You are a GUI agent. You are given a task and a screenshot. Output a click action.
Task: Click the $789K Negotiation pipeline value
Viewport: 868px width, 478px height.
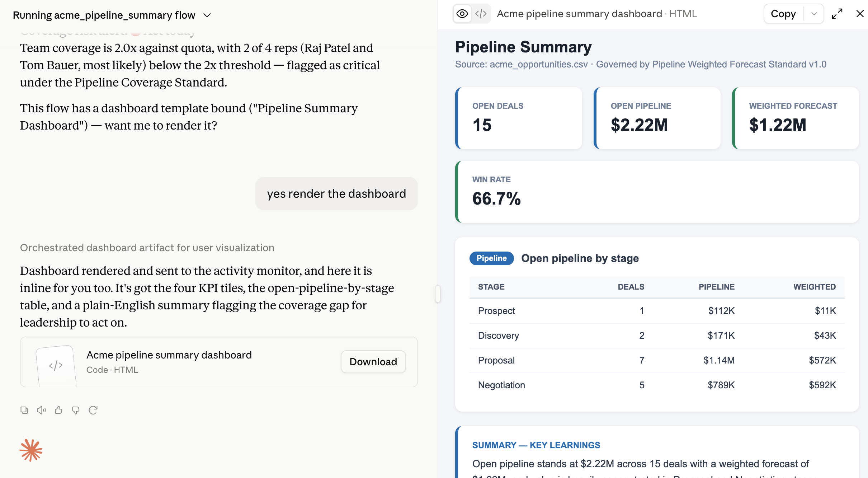[x=721, y=385]
